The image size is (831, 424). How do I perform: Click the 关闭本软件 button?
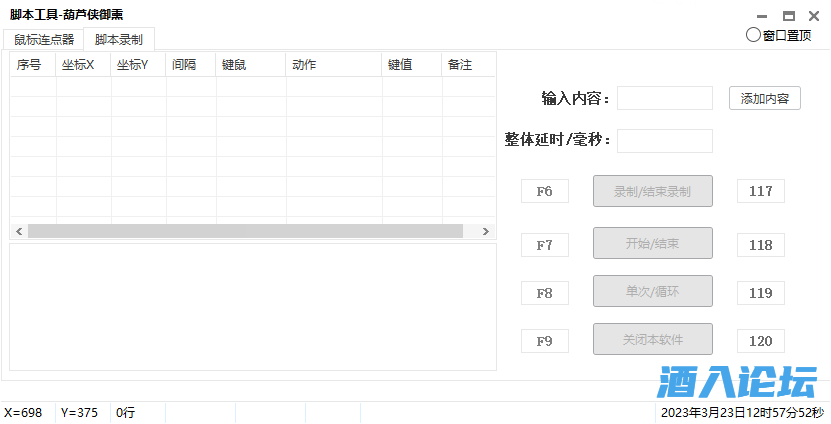point(652,339)
